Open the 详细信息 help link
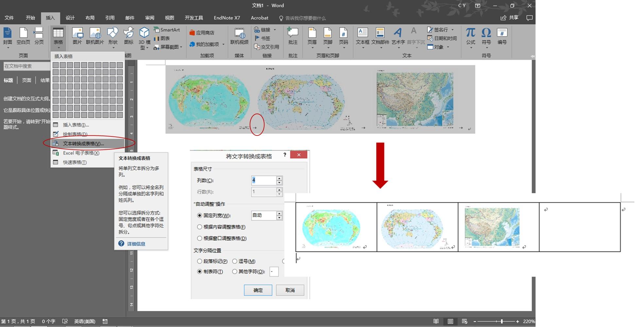 136,244
